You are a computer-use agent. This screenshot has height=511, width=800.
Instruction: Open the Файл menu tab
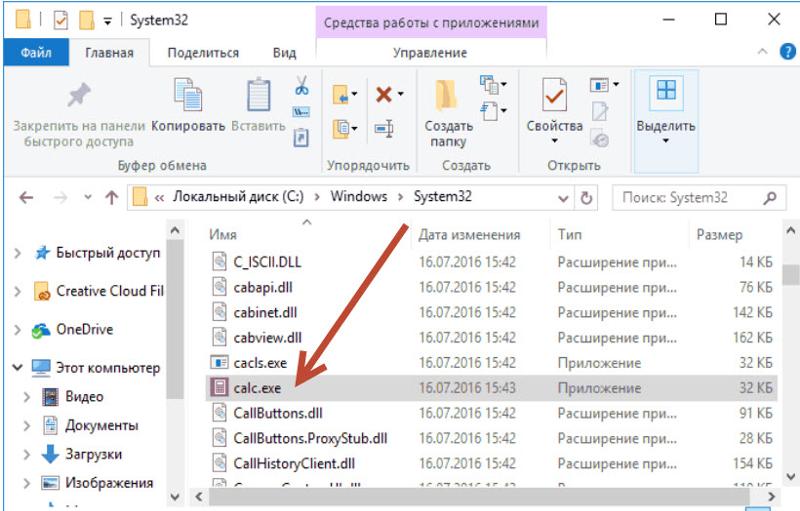click(37, 53)
